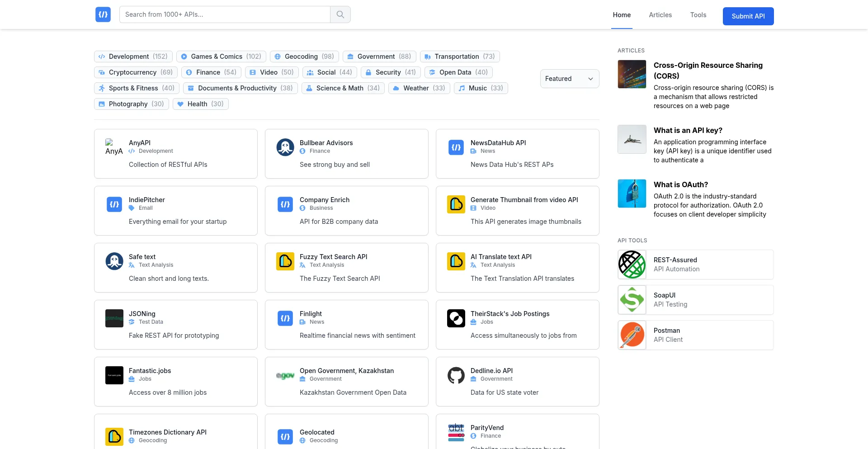This screenshot has height=449, width=868.
Task: Open the Tools navigation tab
Action: point(698,15)
